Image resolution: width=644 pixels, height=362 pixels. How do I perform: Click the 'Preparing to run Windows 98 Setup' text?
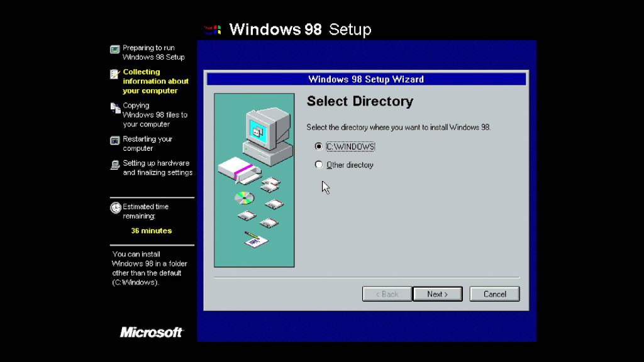coord(153,53)
